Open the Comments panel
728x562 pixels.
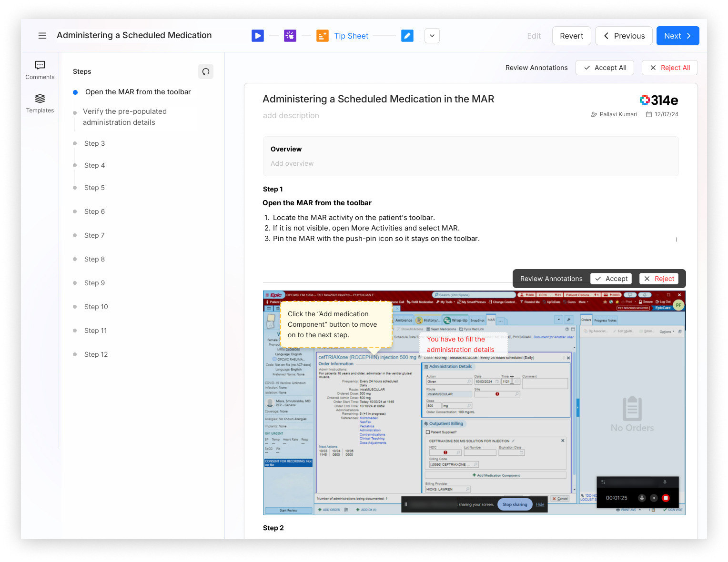[x=40, y=70]
